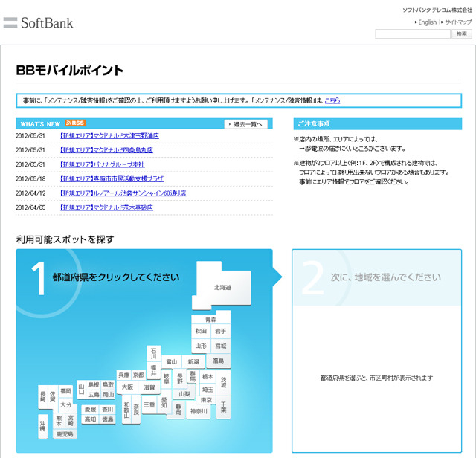Select 埼玉 prefecture tile

[208, 390]
